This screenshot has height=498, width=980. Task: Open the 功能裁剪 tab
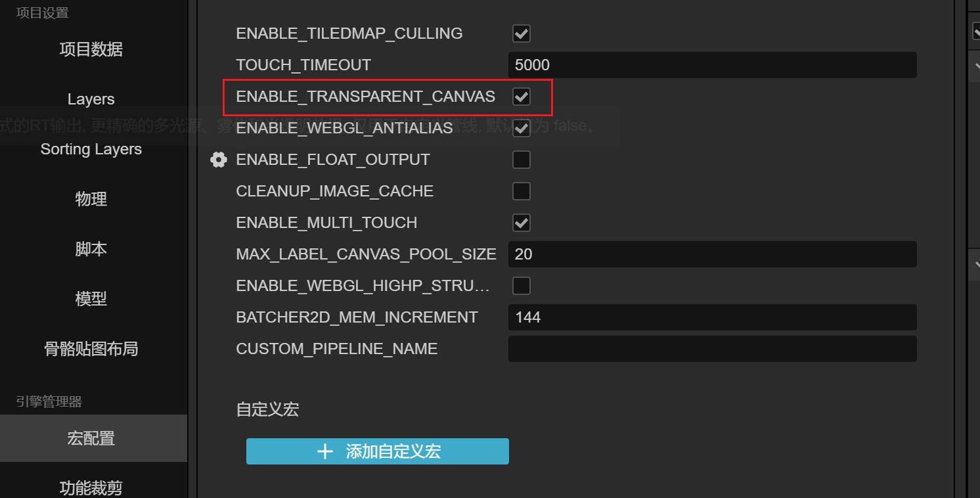91,487
